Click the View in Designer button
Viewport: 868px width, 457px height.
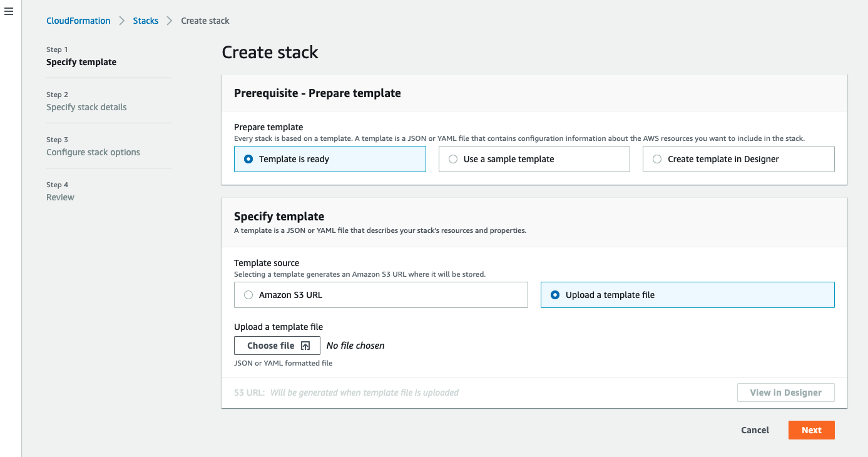click(x=785, y=393)
